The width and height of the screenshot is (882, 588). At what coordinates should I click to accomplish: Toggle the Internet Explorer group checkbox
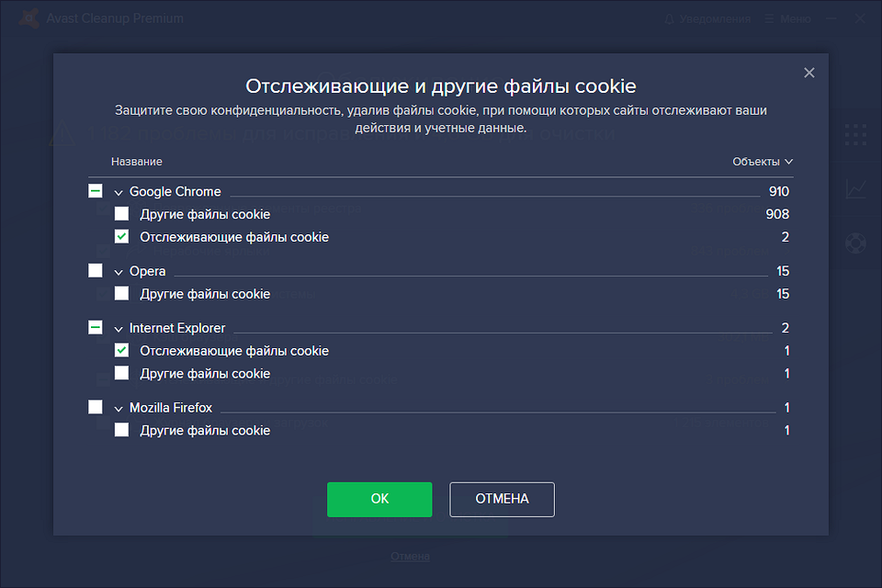(95, 327)
